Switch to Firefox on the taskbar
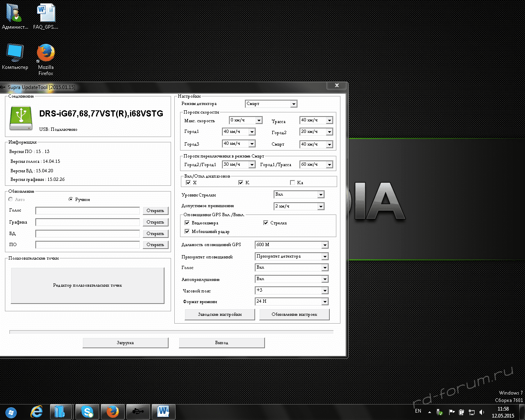The image size is (525, 420). point(113,411)
